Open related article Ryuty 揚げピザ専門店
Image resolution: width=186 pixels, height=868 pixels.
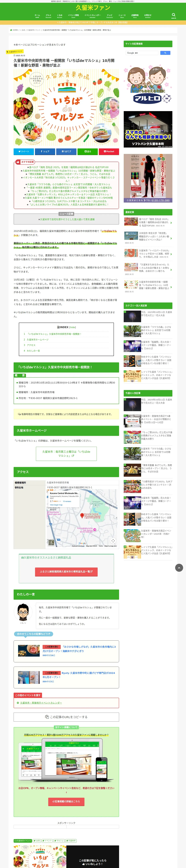(66, 677)
